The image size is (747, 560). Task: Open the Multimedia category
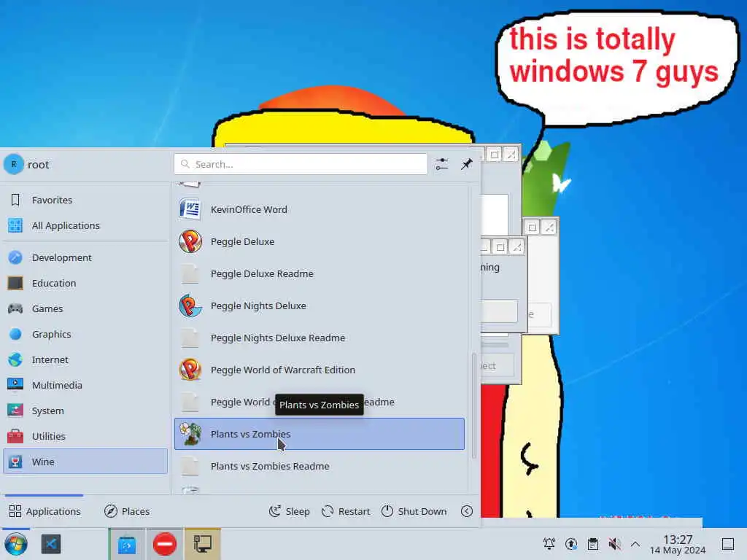(85, 385)
